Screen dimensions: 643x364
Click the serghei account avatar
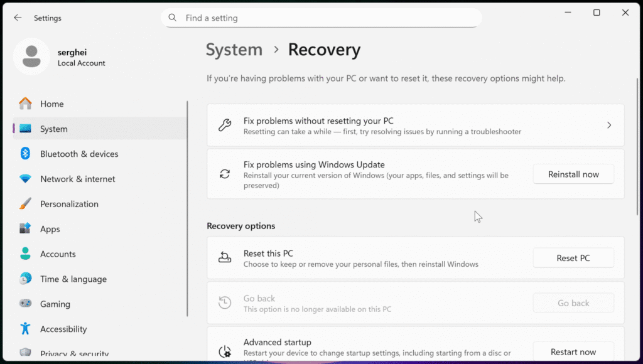pos(31,56)
